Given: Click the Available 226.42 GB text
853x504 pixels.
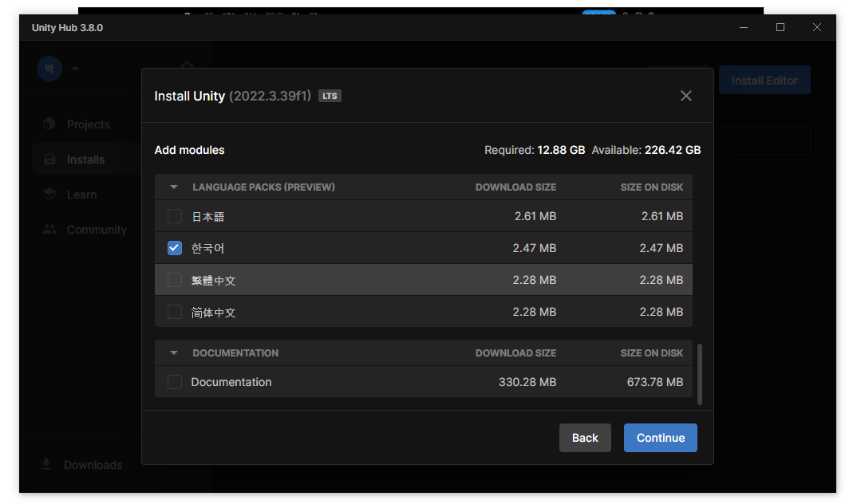Looking at the screenshot, I should coord(646,150).
